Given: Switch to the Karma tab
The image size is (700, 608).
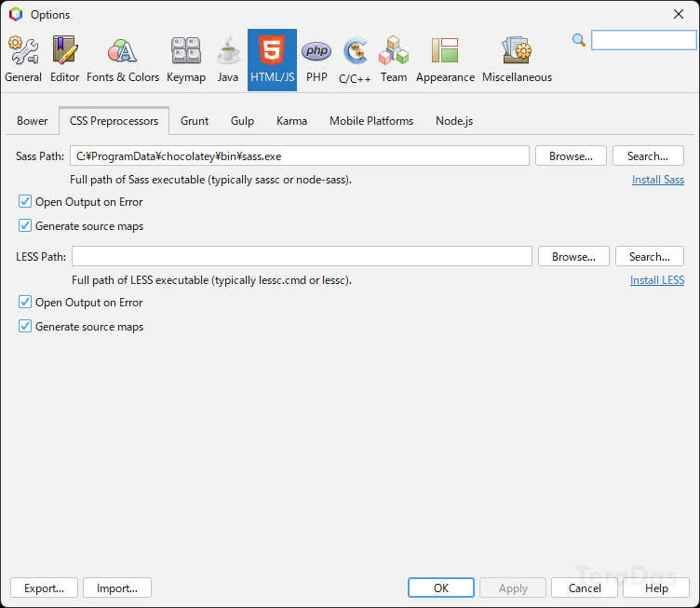Looking at the screenshot, I should pyautogui.click(x=291, y=121).
